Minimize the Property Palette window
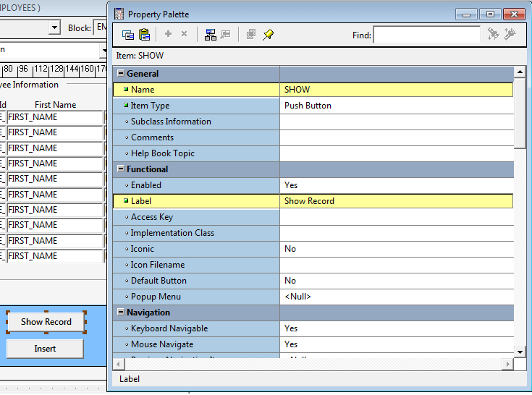Viewport: 532px width, 395px height. coord(466,14)
